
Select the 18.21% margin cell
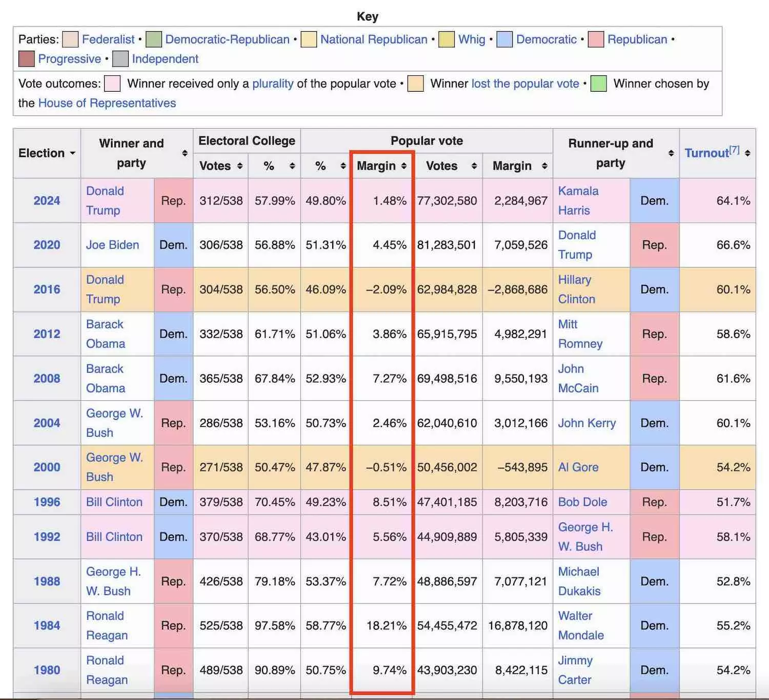click(382, 626)
